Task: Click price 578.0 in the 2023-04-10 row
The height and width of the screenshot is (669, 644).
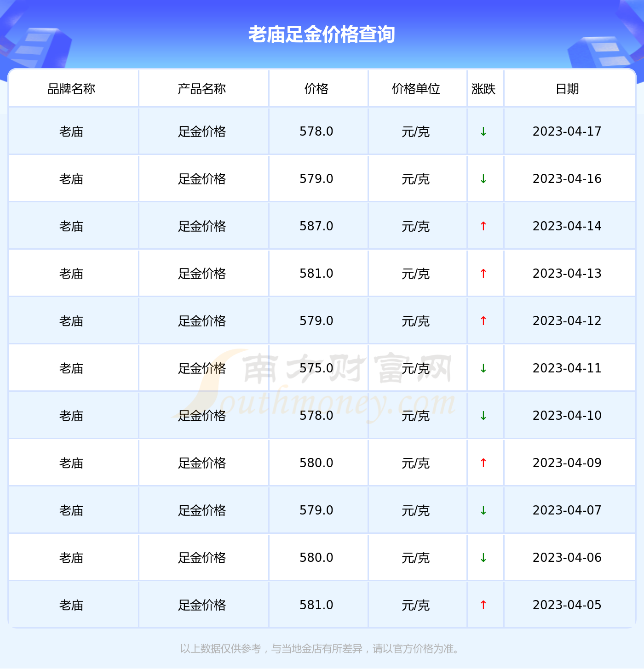Action: coord(316,416)
